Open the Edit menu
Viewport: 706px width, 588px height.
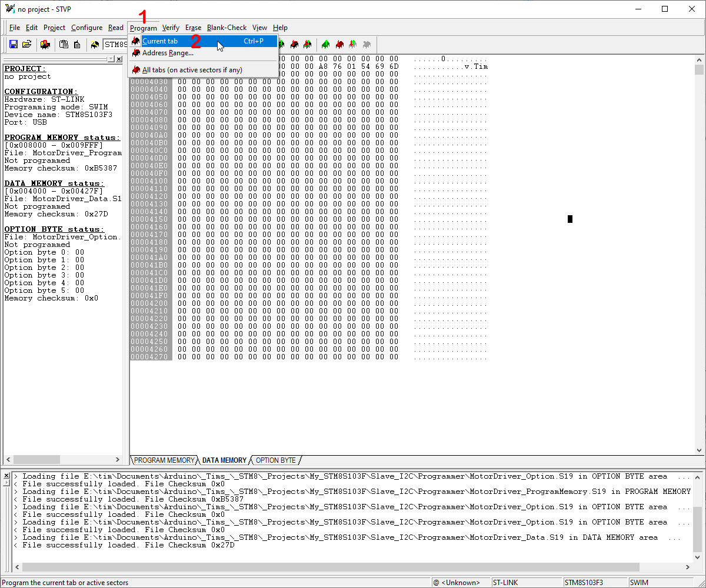point(32,28)
